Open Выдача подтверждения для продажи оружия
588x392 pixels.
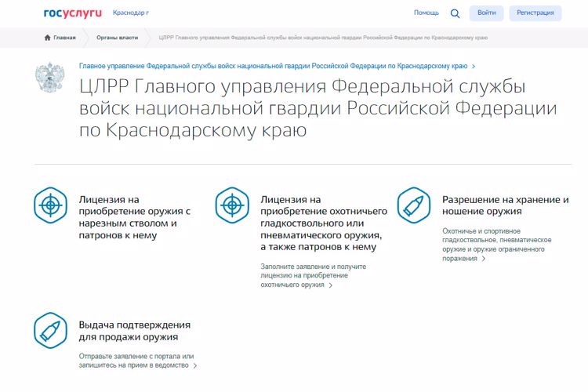135,331
